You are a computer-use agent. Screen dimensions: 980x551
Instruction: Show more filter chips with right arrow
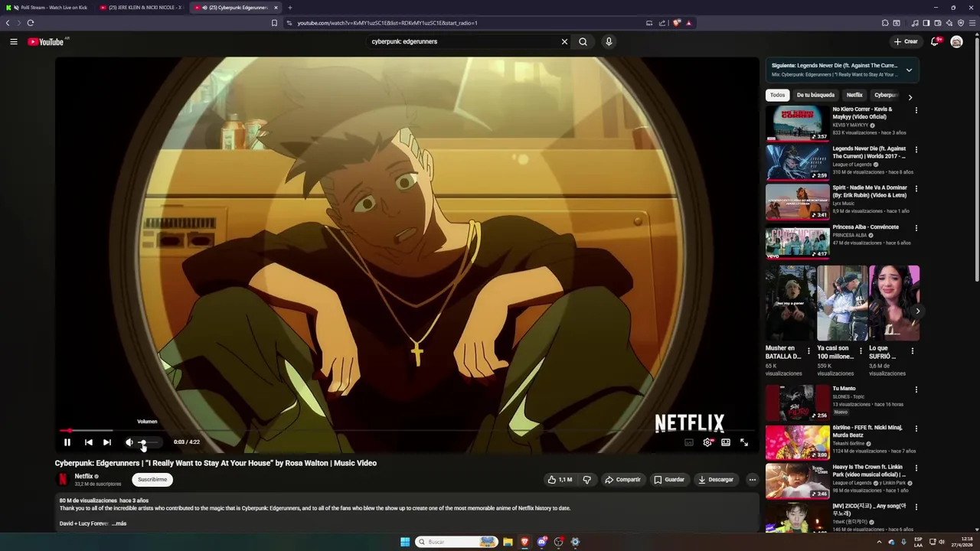point(910,97)
